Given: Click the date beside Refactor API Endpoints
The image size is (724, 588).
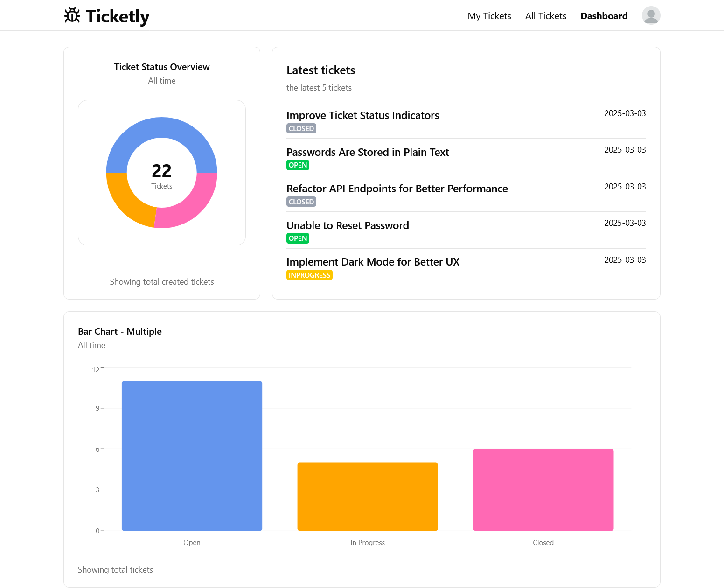Looking at the screenshot, I should pyautogui.click(x=625, y=187).
